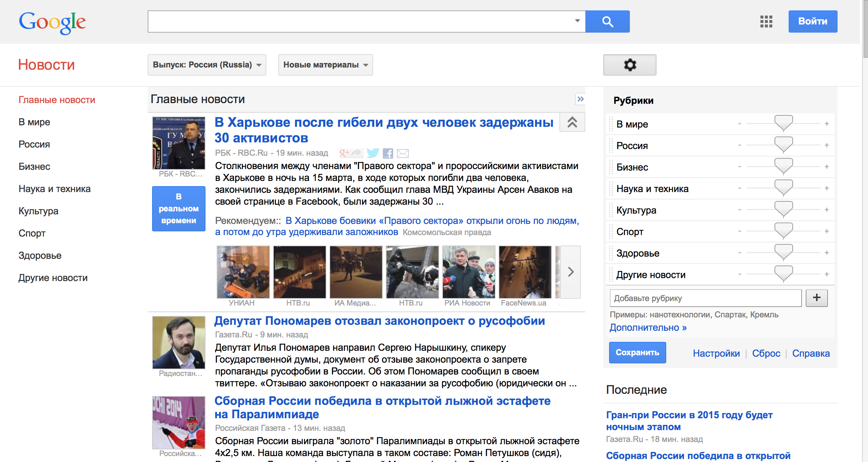Click the plus sign in the Россия slider row

coord(827,145)
